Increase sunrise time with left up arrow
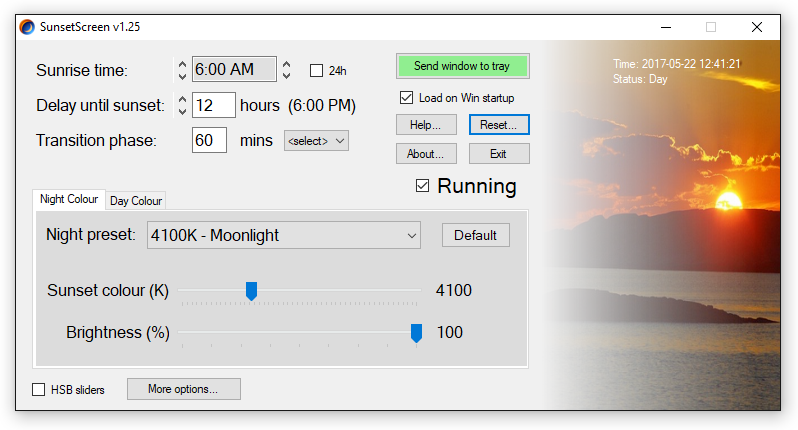The image size is (798, 430). click(x=182, y=65)
